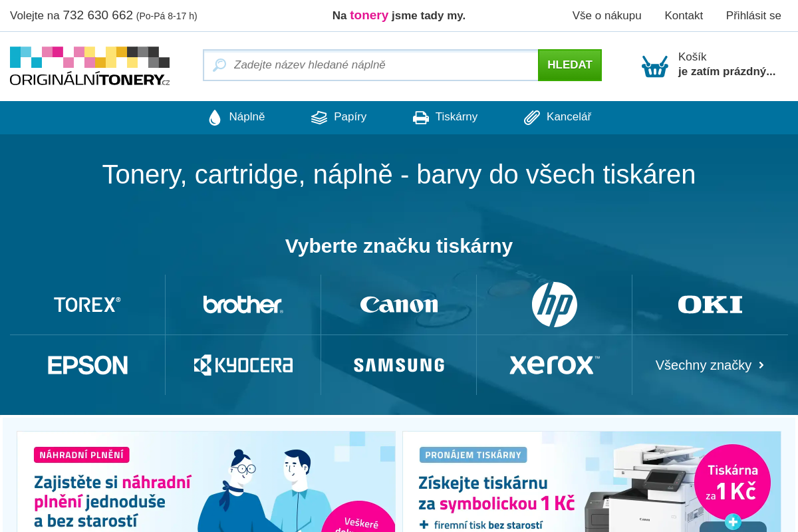Screen dimensions: 798x532
Task: Click the pink Tiskárna za 1 Kč badge
Action: point(734,482)
